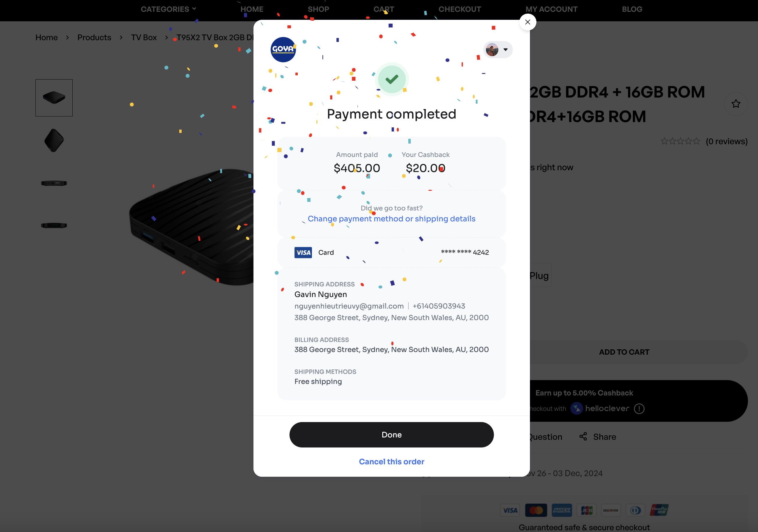Click the green checkmark success icon
This screenshot has width=758, height=532.
pos(392,79)
